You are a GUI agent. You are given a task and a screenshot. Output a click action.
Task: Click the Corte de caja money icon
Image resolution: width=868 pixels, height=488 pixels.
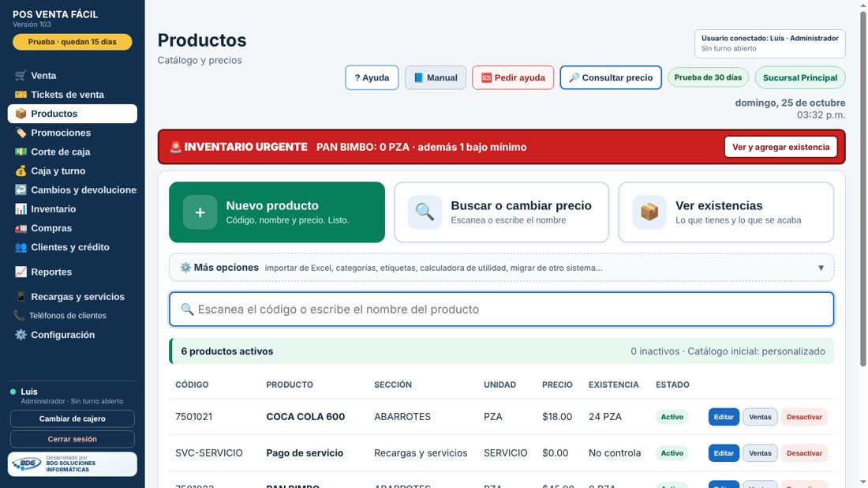click(x=21, y=152)
